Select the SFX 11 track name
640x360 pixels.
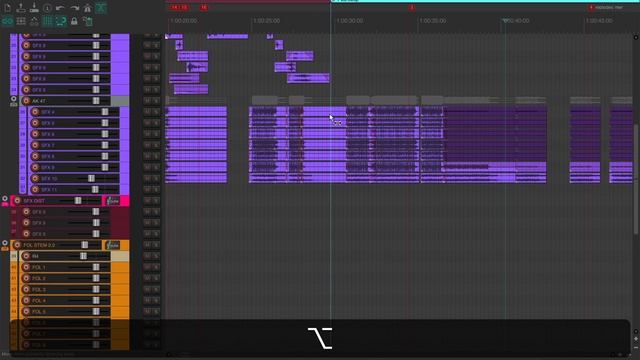[x=49, y=190]
